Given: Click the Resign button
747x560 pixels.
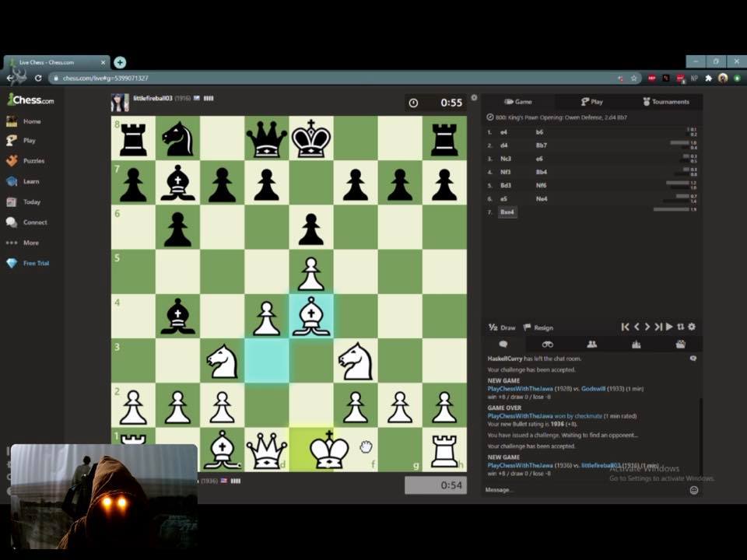Looking at the screenshot, I should point(538,327).
